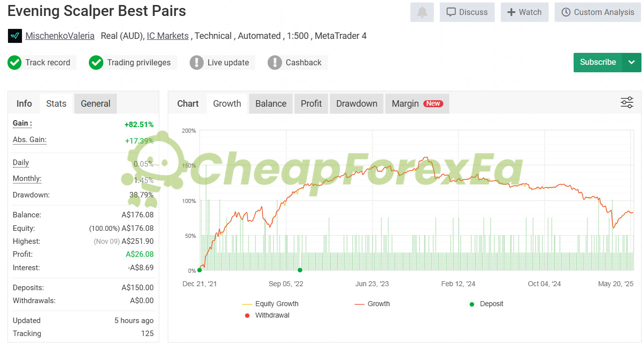
Task: Click the Abs. Gain label
Action: 29,140
